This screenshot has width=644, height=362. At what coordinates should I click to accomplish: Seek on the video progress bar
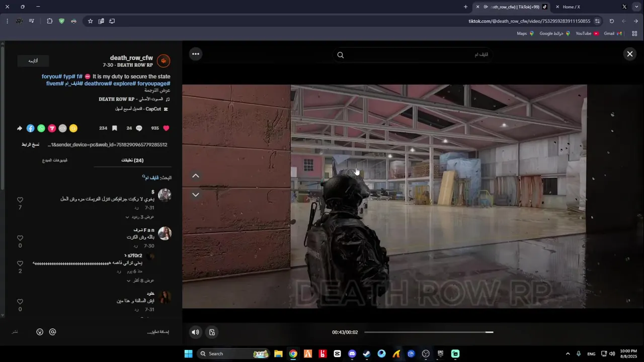(428, 332)
